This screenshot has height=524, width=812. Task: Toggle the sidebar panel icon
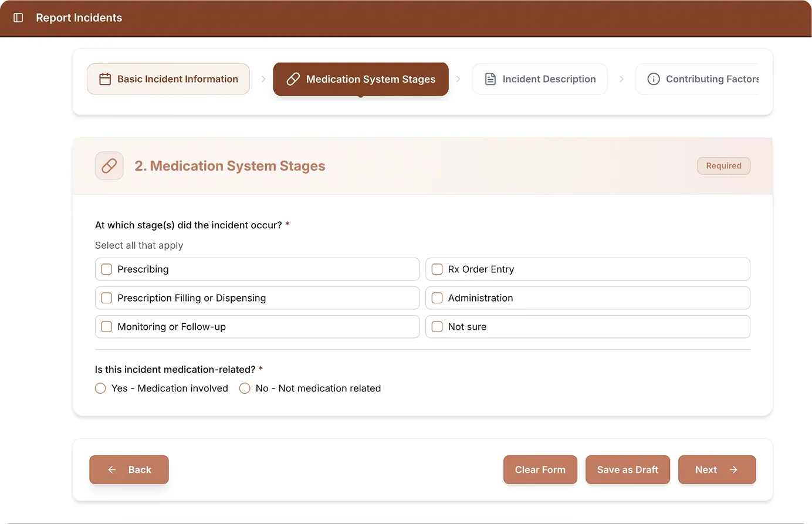(18, 18)
